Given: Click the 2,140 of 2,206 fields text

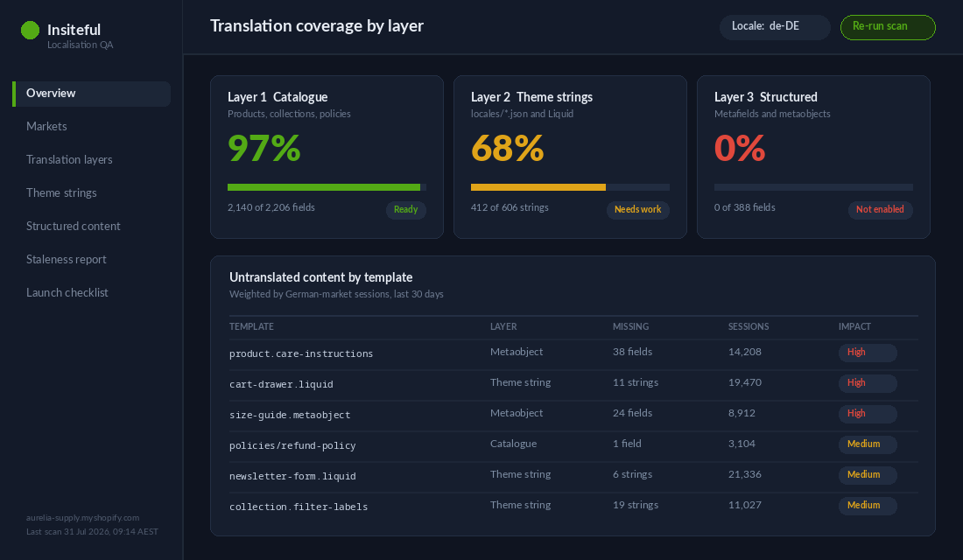Looking at the screenshot, I should tap(271, 207).
